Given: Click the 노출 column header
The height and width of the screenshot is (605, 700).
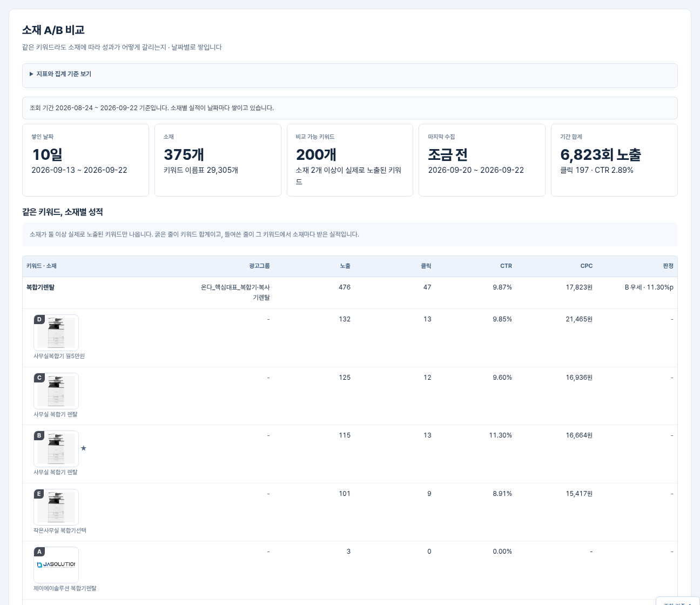Looking at the screenshot, I should point(345,266).
